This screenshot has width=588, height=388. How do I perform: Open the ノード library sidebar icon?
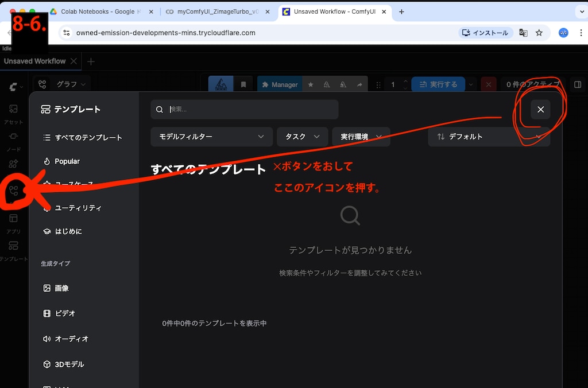tap(13, 136)
